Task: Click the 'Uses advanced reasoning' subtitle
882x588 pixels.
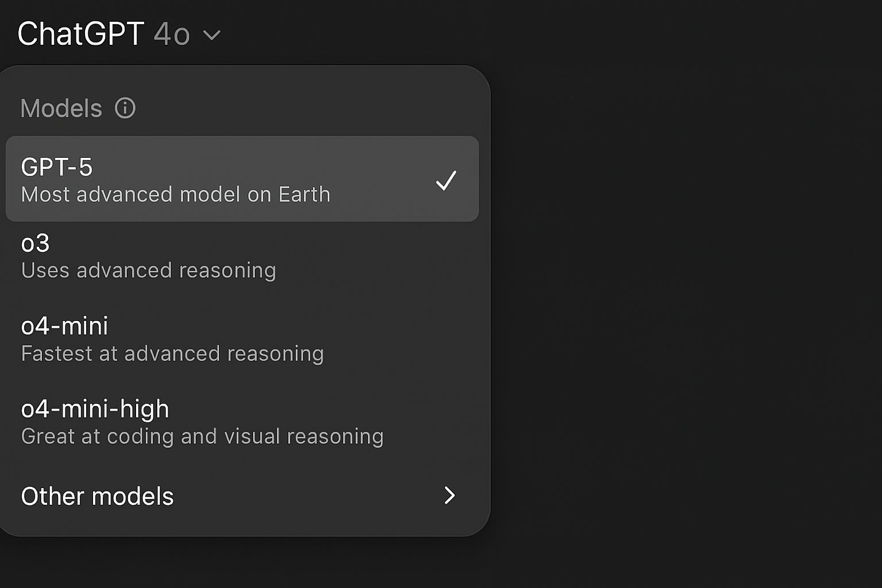Action: click(149, 270)
